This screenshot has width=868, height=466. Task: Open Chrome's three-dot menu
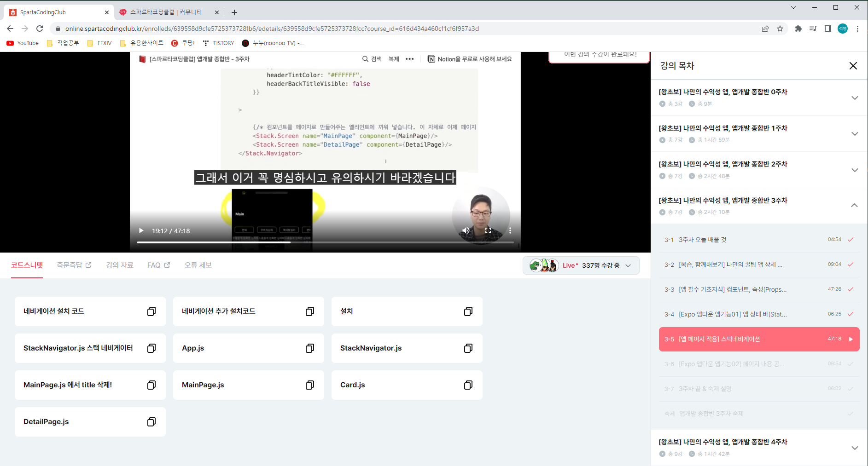857,29
